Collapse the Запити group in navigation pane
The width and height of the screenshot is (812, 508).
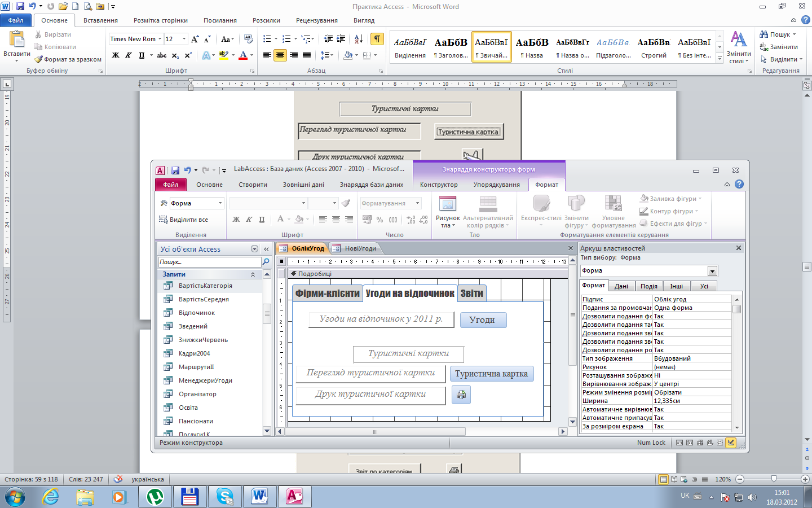(253, 274)
